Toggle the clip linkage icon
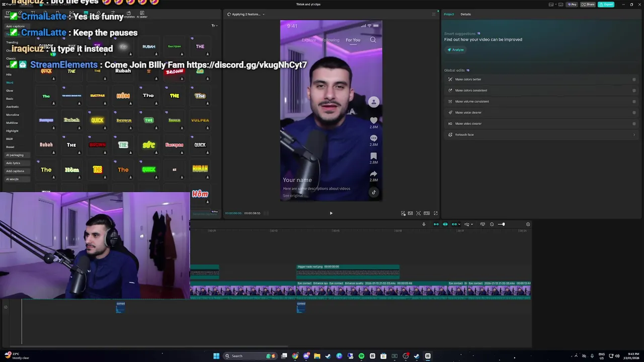This screenshot has height=362, width=644. click(454, 224)
